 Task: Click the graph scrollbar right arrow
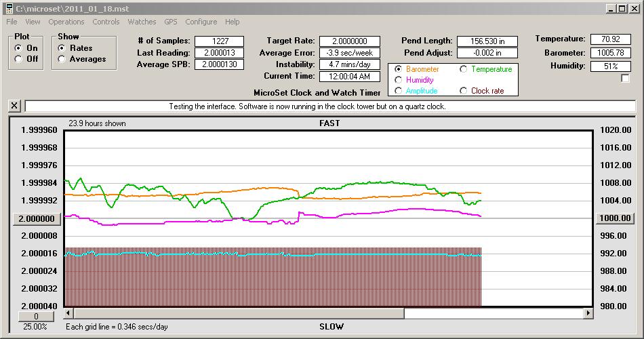tap(588, 313)
